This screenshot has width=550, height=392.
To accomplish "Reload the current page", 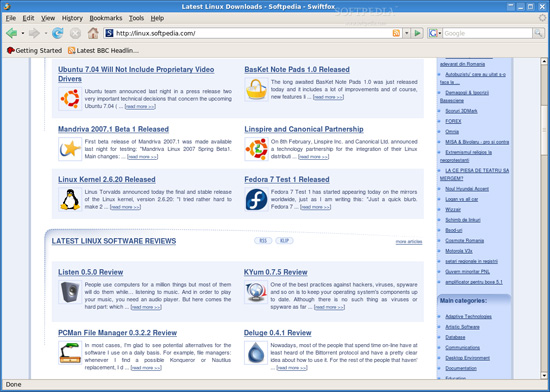I will tap(58, 33).
